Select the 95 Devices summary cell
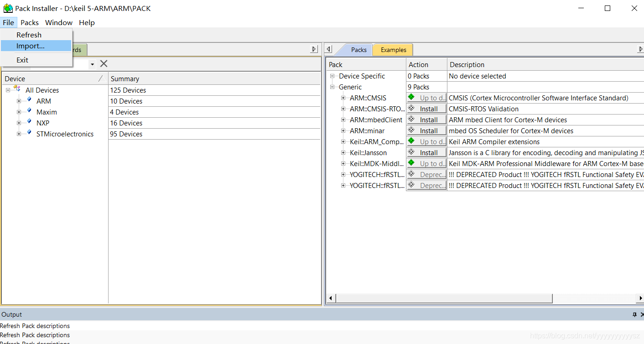644x344 pixels. click(x=214, y=134)
